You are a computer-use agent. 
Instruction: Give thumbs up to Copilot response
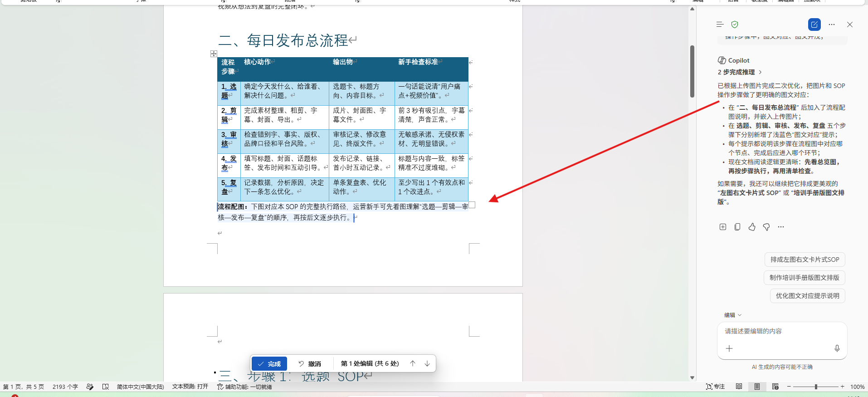click(752, 227)
